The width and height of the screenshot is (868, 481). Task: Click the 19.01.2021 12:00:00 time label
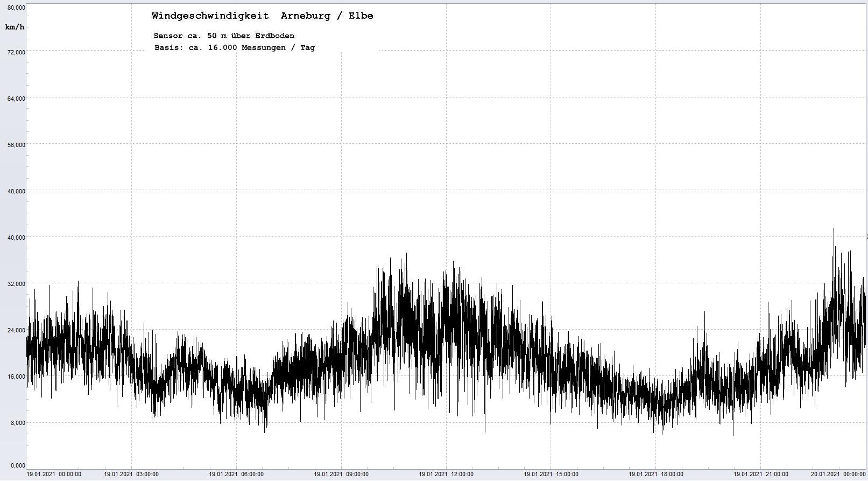pyautogui.click(x=446, y=475)
